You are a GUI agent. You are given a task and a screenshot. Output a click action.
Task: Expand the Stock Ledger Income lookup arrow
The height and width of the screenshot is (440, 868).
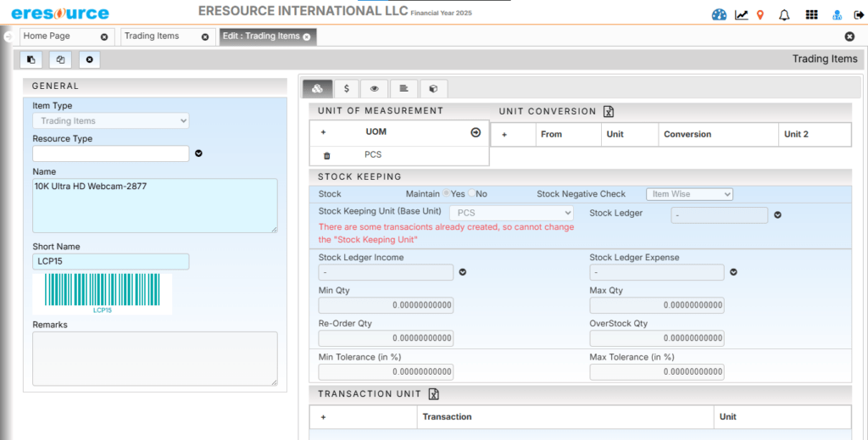[x=463, y=272]
